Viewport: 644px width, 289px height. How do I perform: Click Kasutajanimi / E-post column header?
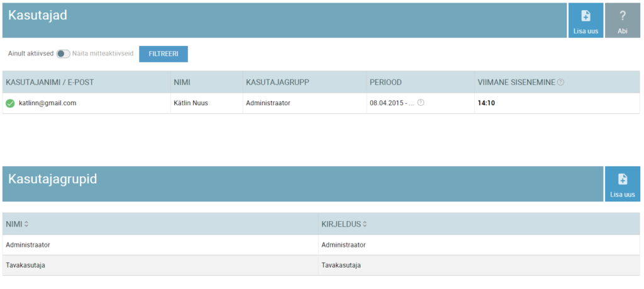point(50,82)
